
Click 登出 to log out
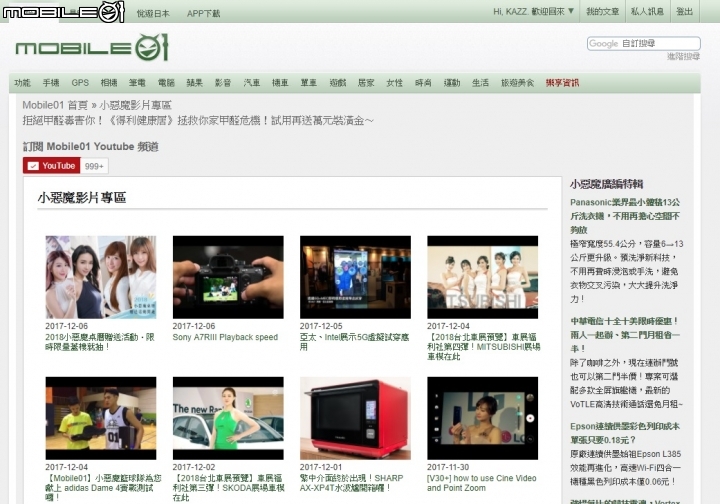(684, 11)
